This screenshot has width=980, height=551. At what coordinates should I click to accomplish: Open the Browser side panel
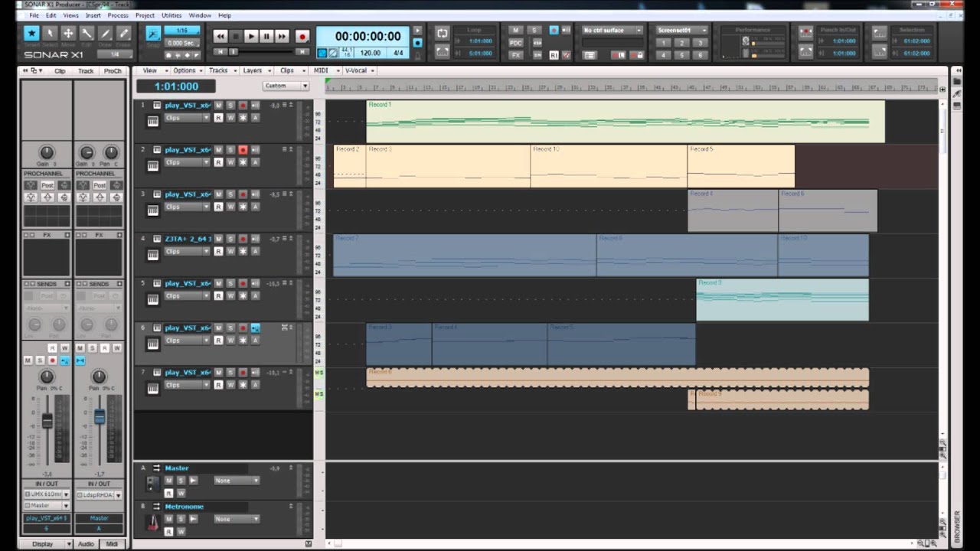(x=957, y=527)
